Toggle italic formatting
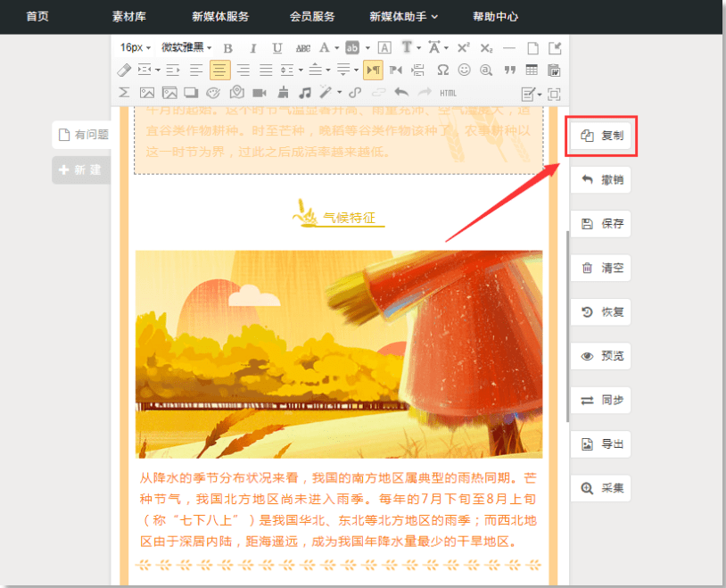The image size is (726, 588). point(252,48)
